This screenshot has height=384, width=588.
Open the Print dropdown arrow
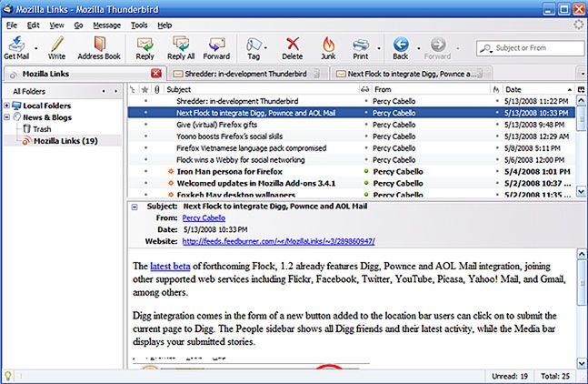[x=379, y=48]
